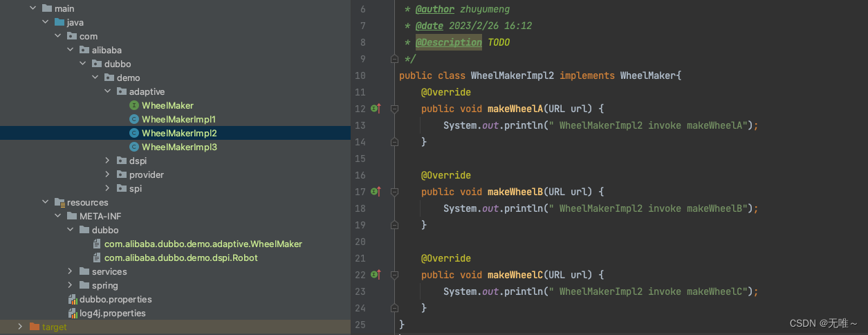This screenshot has width=868, height=335.
Task: Collapse the com package chevron
Action: click(57, 36)
